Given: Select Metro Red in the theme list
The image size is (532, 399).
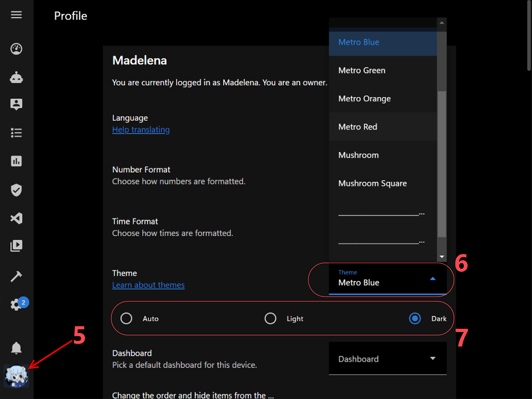Looking at the screenshot, I should 358,127.
